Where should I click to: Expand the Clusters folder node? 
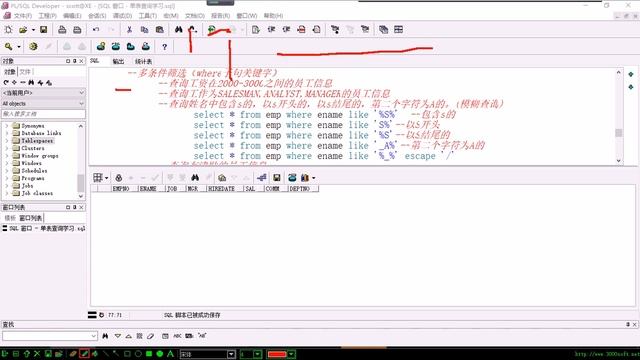[x=7, y=148]
